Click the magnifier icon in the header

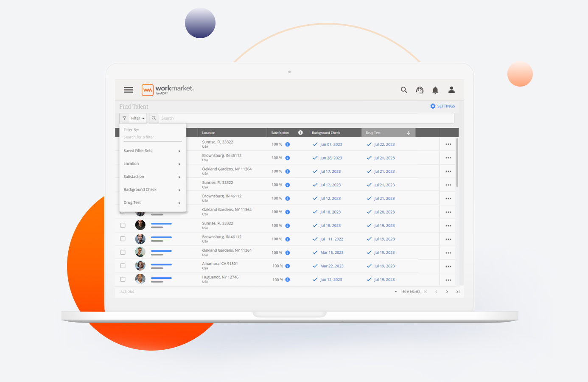404,90
